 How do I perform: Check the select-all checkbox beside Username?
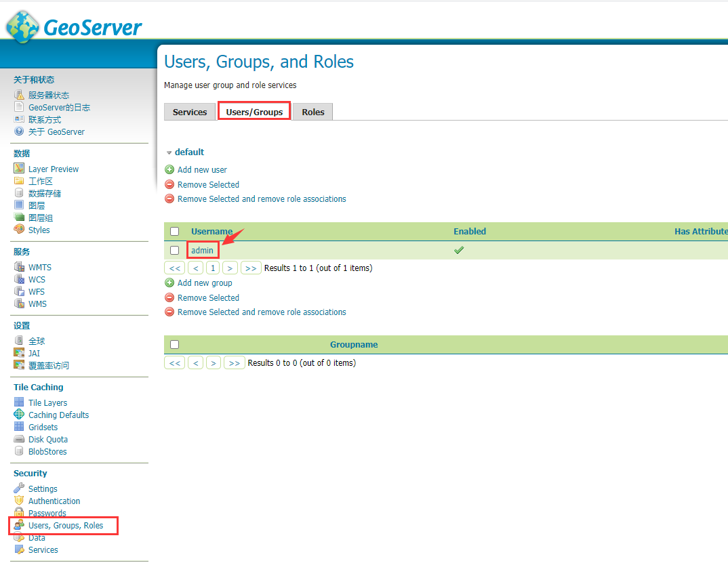(174, 231)
